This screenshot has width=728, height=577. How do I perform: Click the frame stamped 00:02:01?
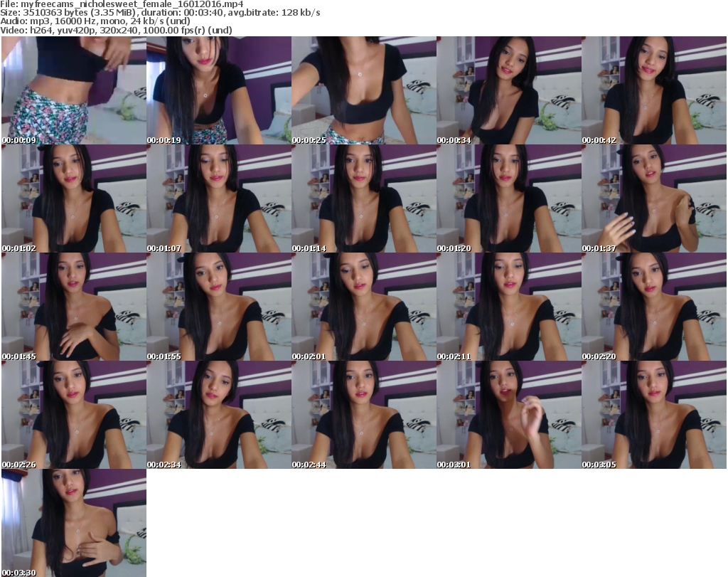point(364,307)
